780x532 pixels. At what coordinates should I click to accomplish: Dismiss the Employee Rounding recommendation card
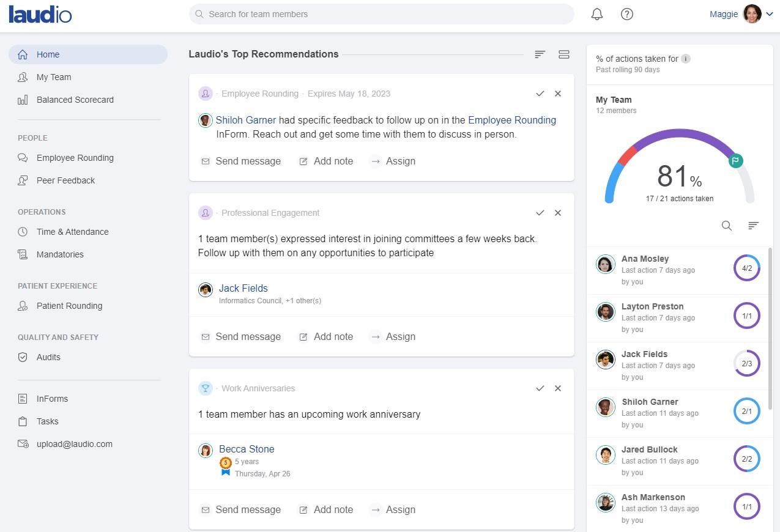[557, 94]
